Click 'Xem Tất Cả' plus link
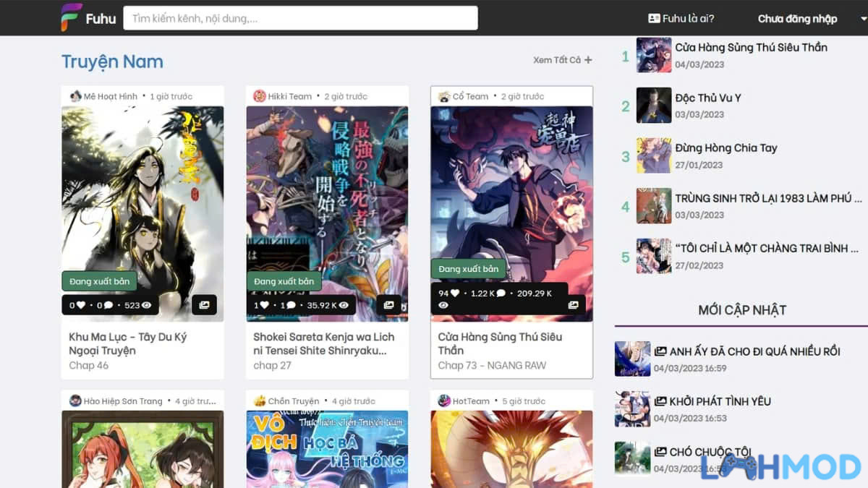This screenshot has width=868, height=488. pos(563,60)
